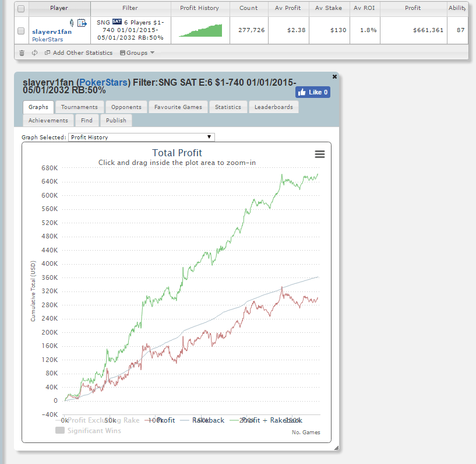Image resolution: width=476 pixels, height=464 pixels.
Task: Click the small badge icon above slayerv1fan
Action: [x=72, y=23]
